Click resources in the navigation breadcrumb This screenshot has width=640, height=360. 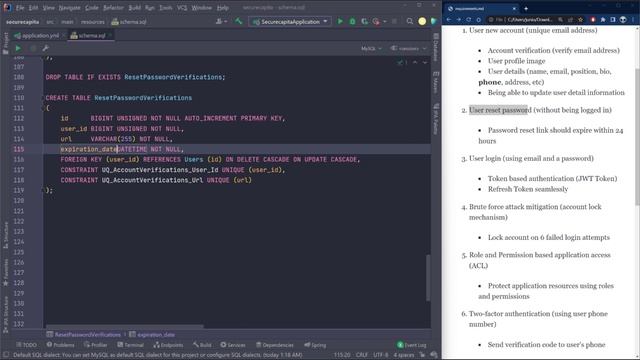92,22
